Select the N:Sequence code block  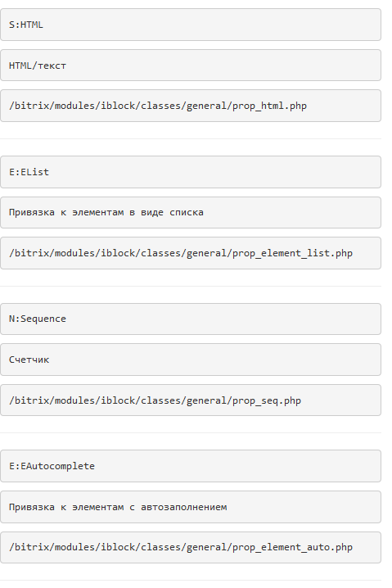click(191, 319)
